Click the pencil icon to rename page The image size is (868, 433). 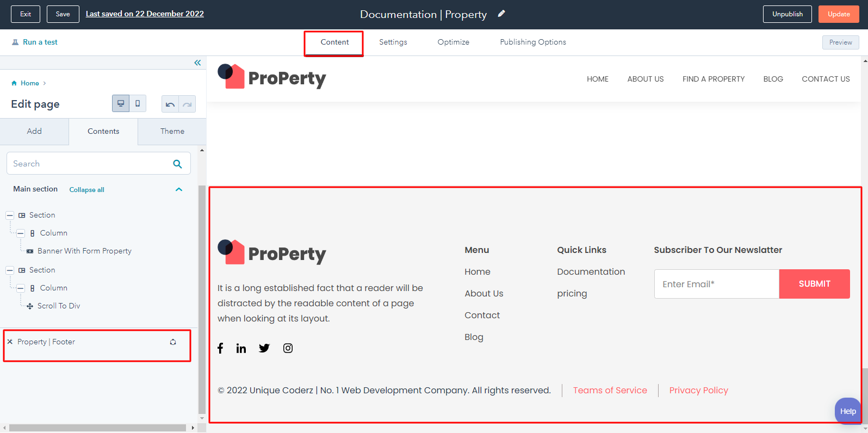point(501,14)
